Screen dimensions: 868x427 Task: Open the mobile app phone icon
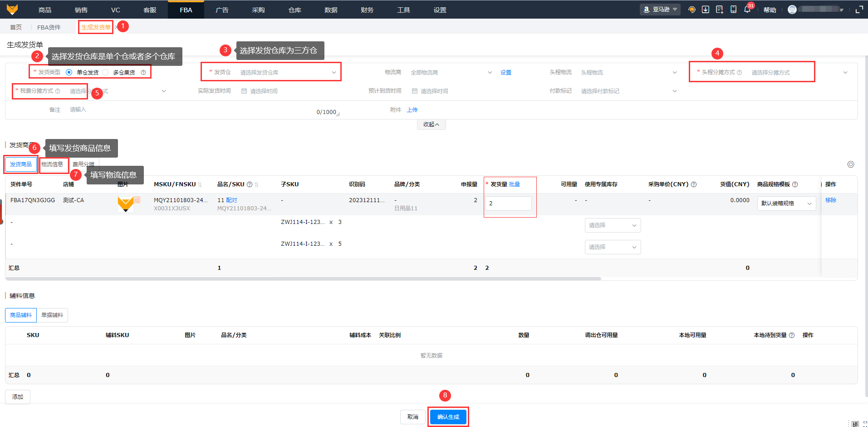point(733,10)
